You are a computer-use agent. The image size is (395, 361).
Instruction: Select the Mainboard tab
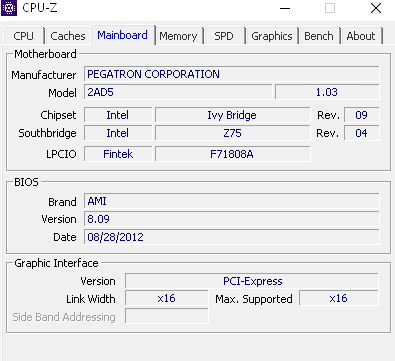coord(123,35)
